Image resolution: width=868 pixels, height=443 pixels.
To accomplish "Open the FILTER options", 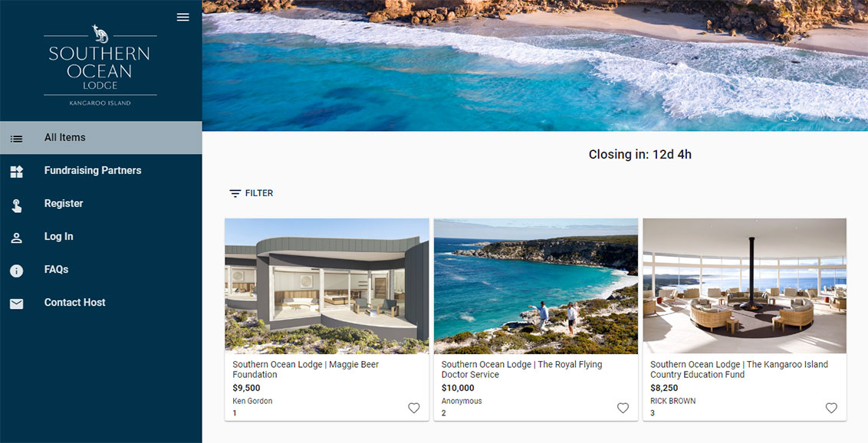I will click(x=252, y=193).
